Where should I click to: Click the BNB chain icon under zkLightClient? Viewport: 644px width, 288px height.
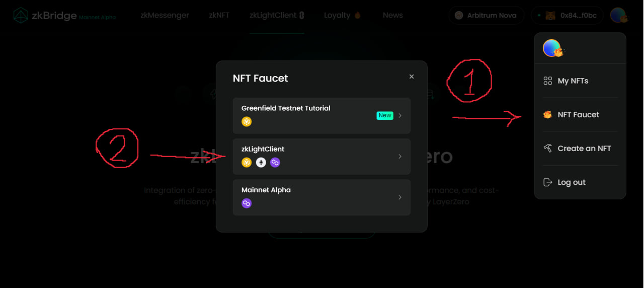pos(247,162)
